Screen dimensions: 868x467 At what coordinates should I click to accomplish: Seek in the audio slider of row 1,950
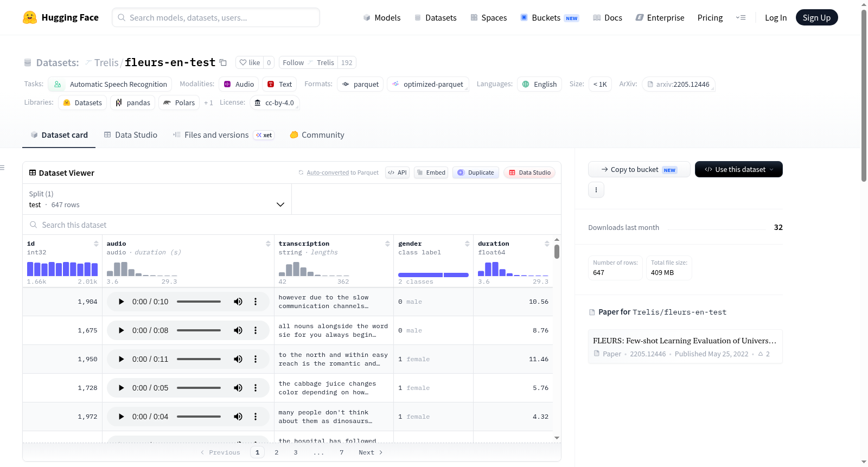point(199,359)
